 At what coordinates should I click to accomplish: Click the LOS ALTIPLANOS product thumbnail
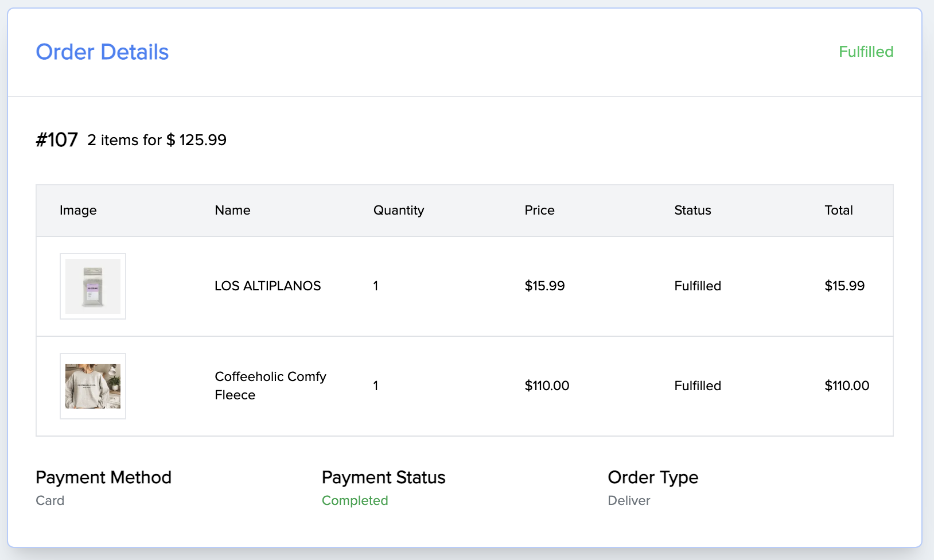93,286
